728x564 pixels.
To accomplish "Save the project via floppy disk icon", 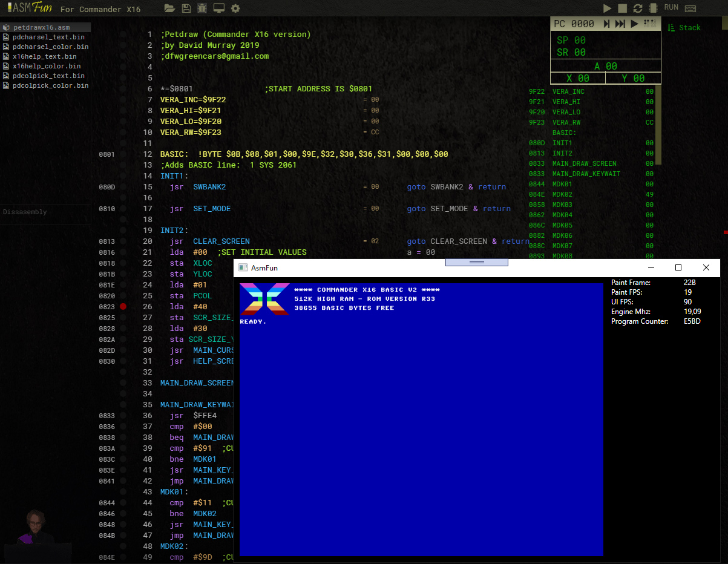I will pyautogui.click(x=186, y=8).
